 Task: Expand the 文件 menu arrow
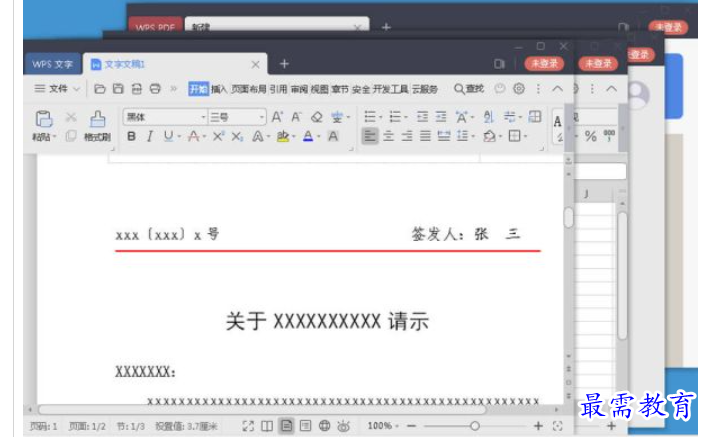click(x=77, y=89)
